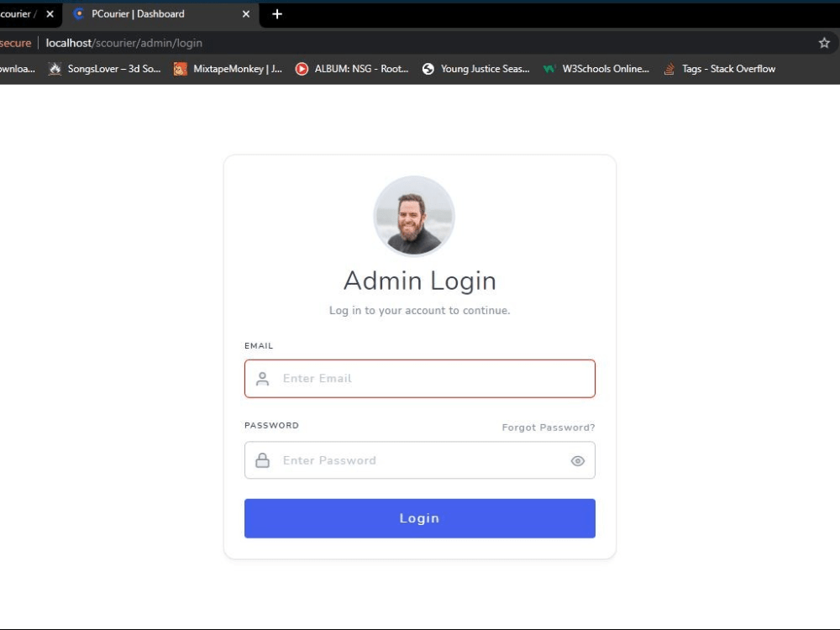
Task: Click 'Log in to your account to continue.' text
Action: point(419,310)
